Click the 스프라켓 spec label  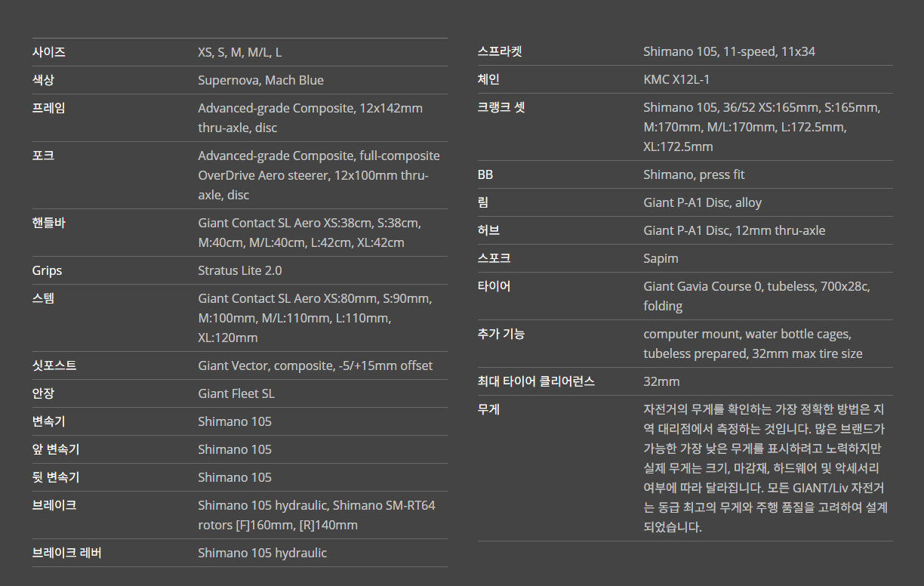pyautogui.click(x=500, y=51)
